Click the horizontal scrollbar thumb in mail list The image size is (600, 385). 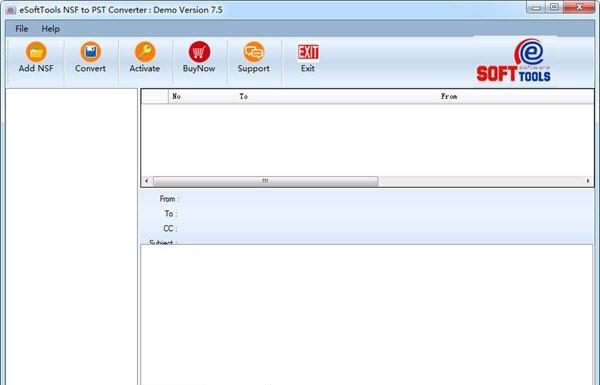pos(266,181)
